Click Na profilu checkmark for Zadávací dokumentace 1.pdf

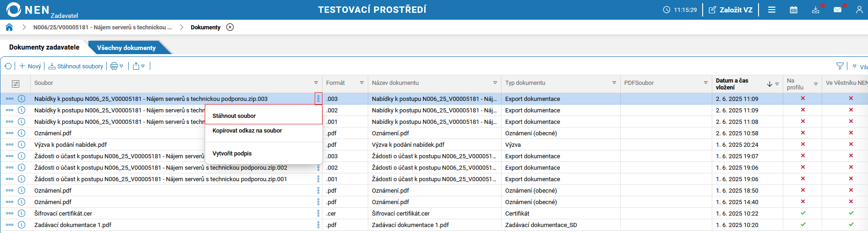pos(803,224)
